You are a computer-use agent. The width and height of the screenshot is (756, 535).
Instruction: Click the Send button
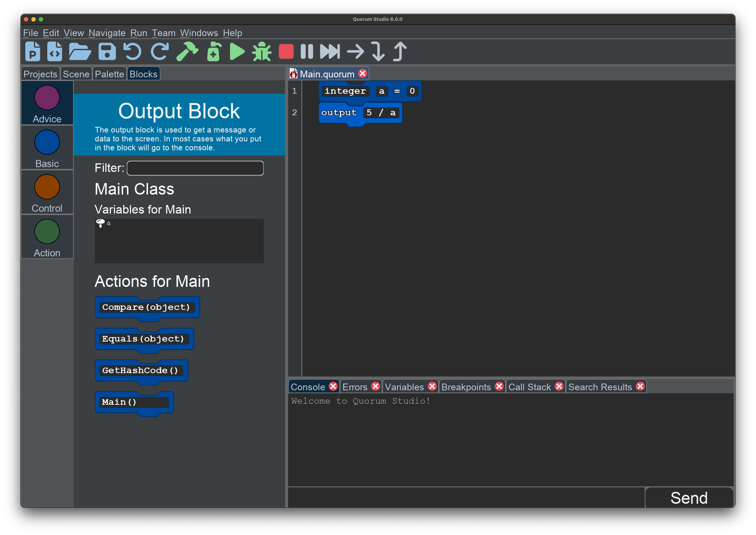(689, 498)
